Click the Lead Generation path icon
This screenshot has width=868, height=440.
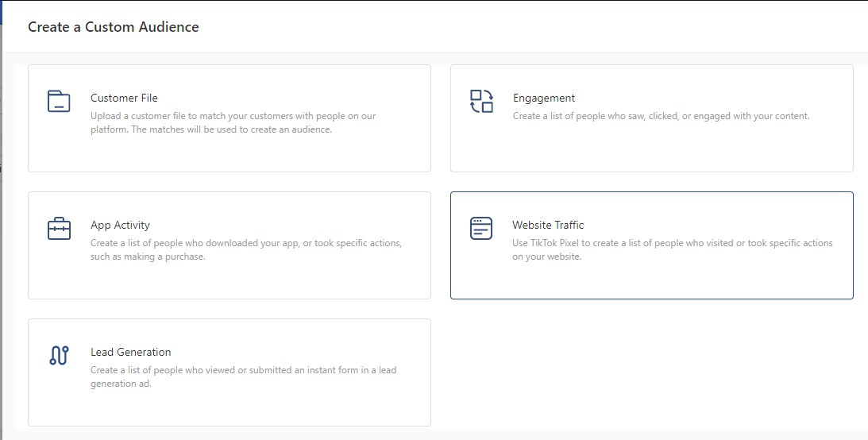click(59, 356)
